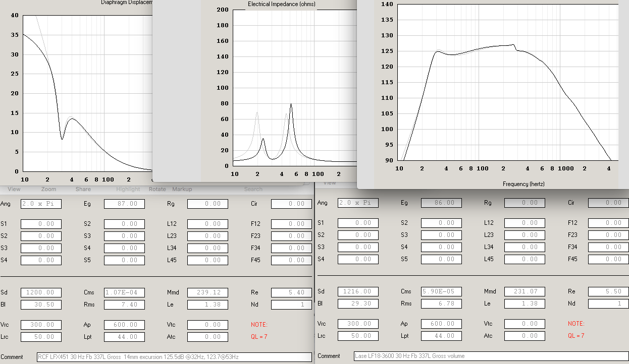Select the Ap field in the right window

(x=442, y=324)
